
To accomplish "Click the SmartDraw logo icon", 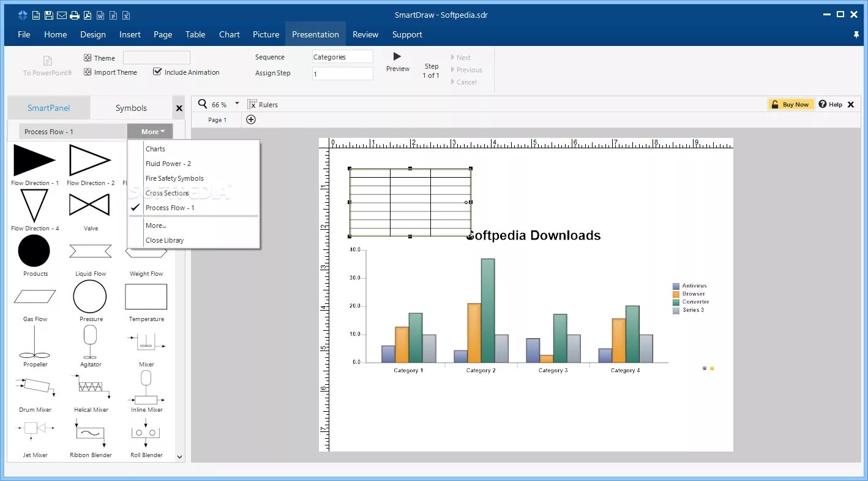I will tap(23, 15).
